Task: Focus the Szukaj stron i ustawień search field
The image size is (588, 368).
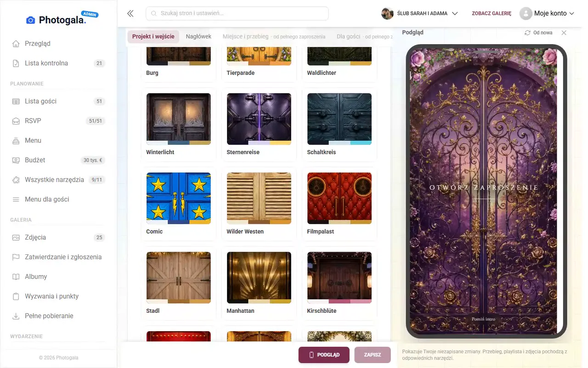Action: point(237,13)
